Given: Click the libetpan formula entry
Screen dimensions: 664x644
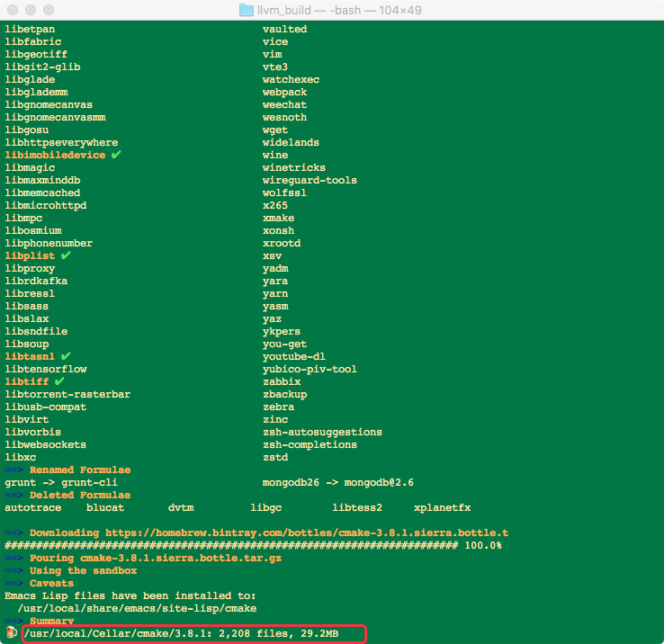Looking at the screenshot, I should click(x=30, y=29).
